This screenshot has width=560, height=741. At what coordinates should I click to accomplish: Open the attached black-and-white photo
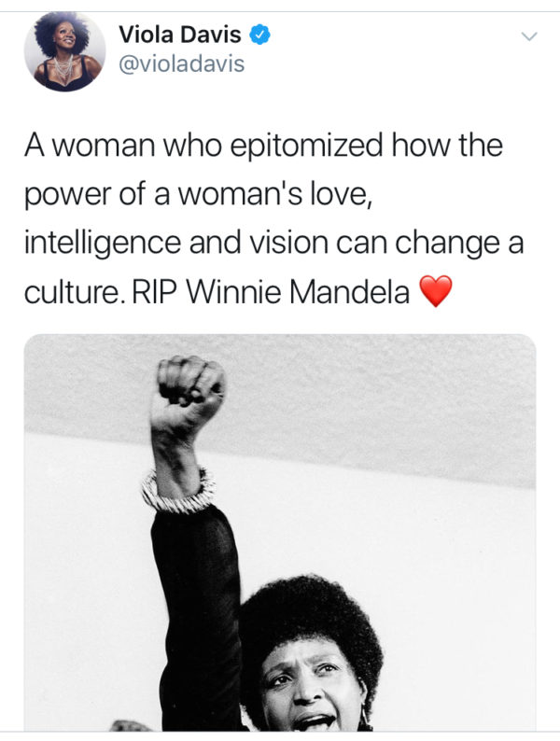click(x=280, y=532)
